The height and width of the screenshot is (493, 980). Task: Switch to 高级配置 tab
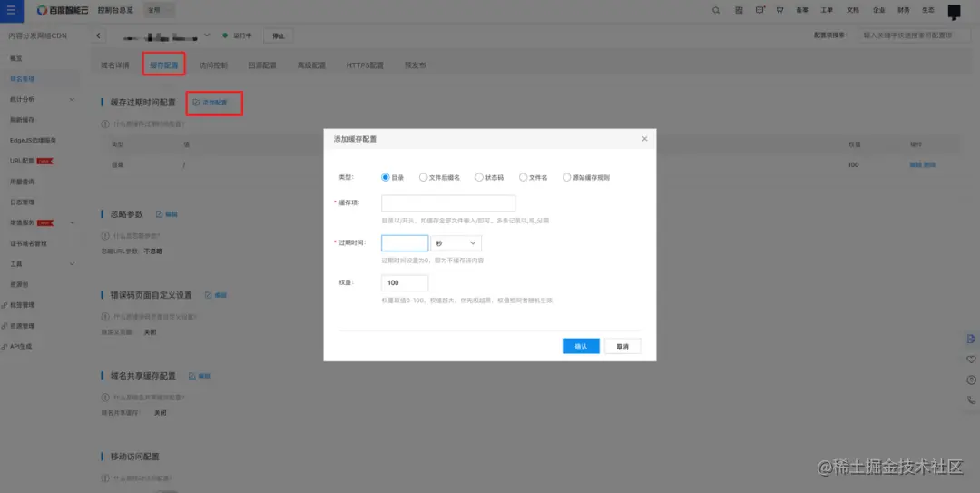(x=311, y=65)
